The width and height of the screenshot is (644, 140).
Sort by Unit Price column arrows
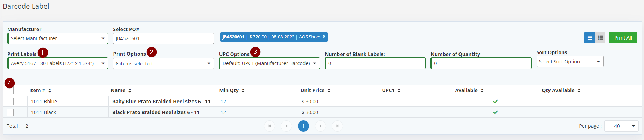(x=329, y=91)
